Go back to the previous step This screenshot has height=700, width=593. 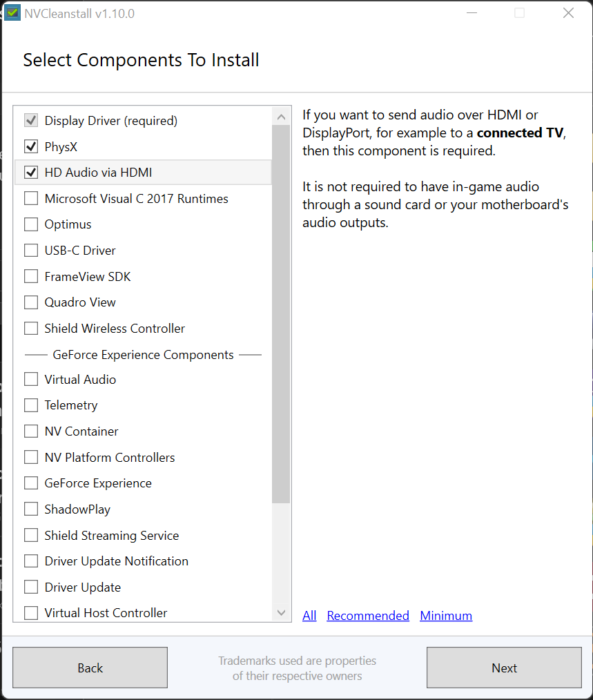point(90,668)
